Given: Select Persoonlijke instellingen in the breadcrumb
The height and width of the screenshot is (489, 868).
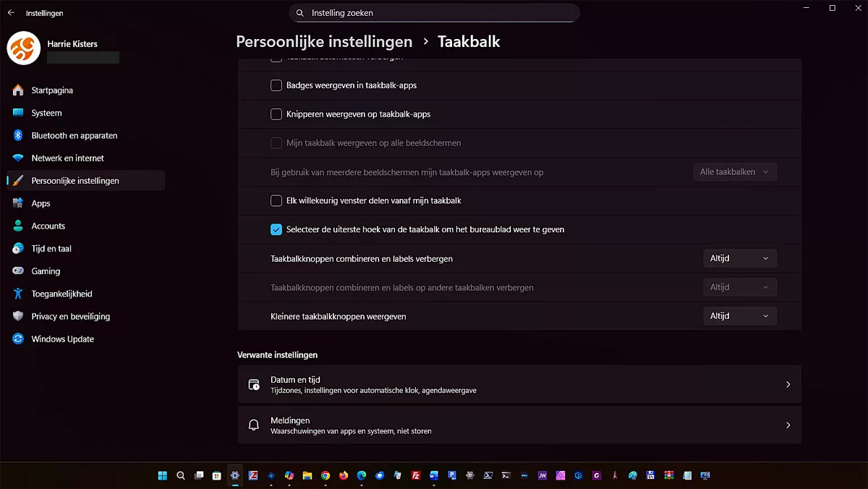Looking at the screenshot, I should point(324,41).
